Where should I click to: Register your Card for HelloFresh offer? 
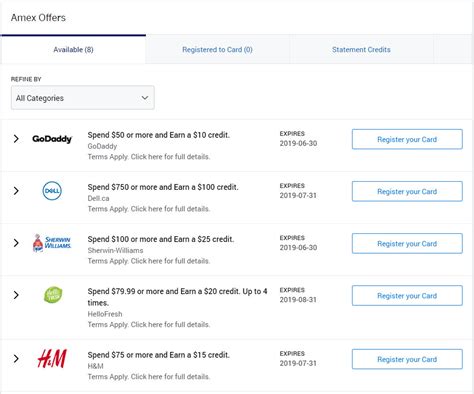click(x=407, y=296)
